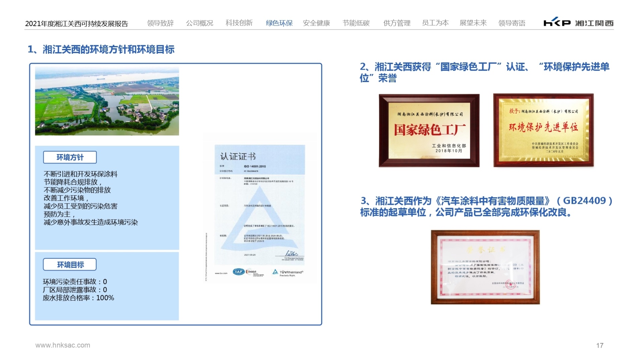Click the page number 17
644x362 pixels.
pyautogui.click(x=600, y=346)
